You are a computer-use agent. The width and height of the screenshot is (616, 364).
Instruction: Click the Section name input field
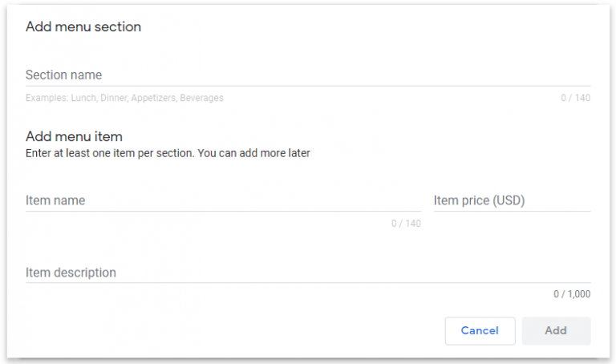click(x=307, y=75)
